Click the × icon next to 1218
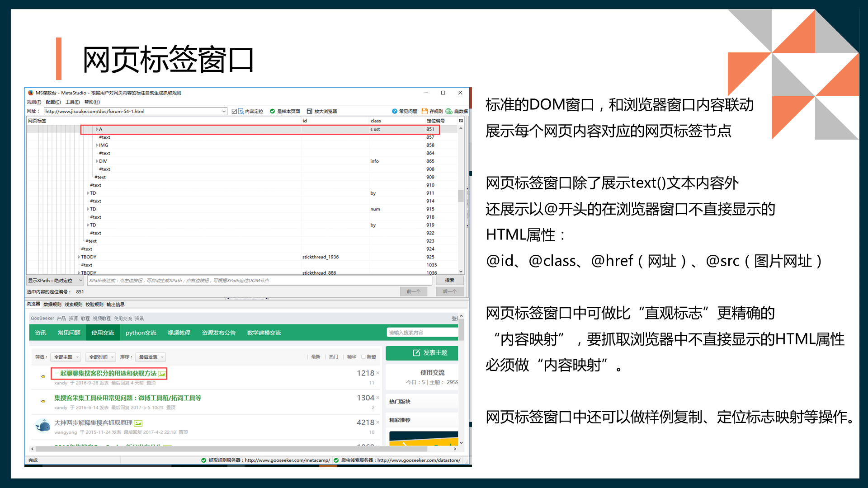The width and height of the screenshot is (868, 488). 378,373
